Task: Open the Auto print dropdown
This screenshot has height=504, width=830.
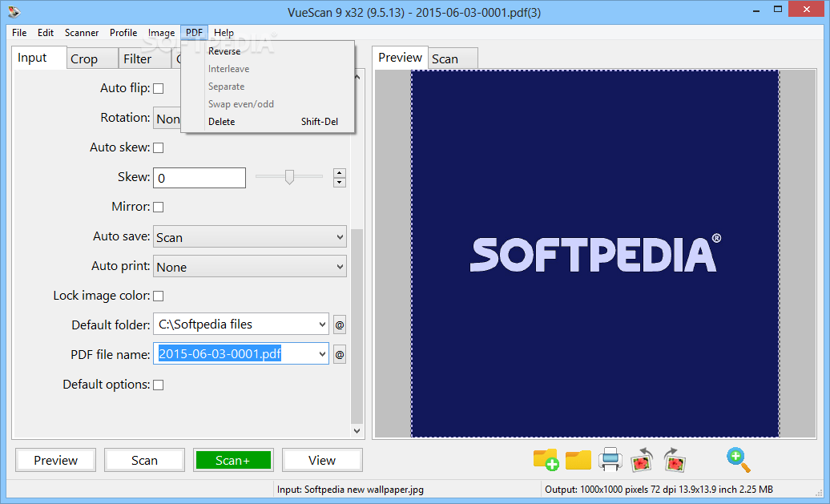Action: [x=250, y=267]
